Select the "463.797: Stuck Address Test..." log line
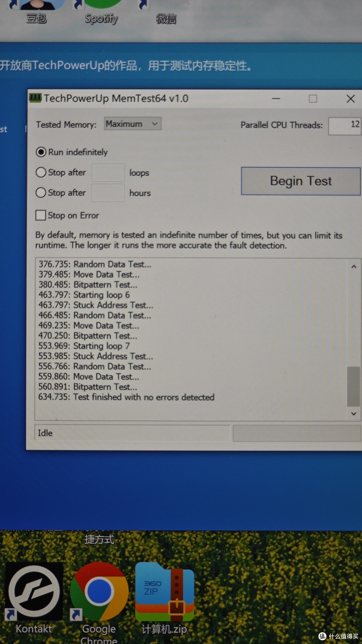Viewport: 362px width, 644px height. 96,305
